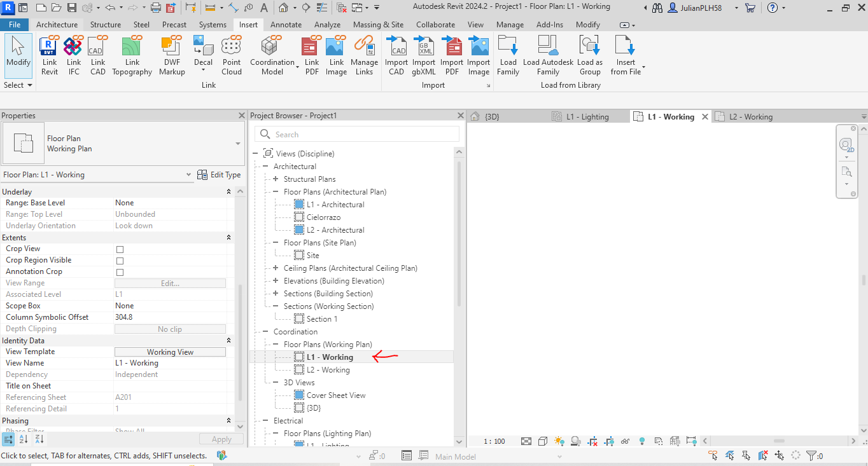This screenshot has height=466, width=868.
Task: Check the Annotation Crop box
Action: pos(120,272)
